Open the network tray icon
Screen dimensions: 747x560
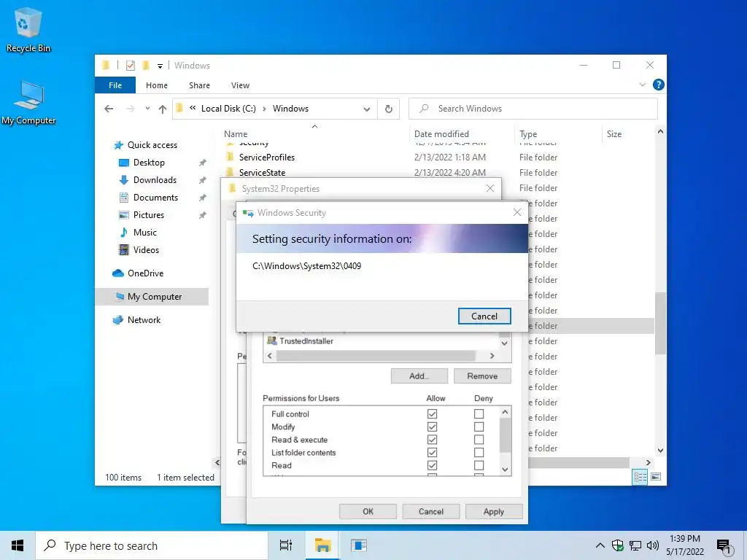(x=635, y=545)
